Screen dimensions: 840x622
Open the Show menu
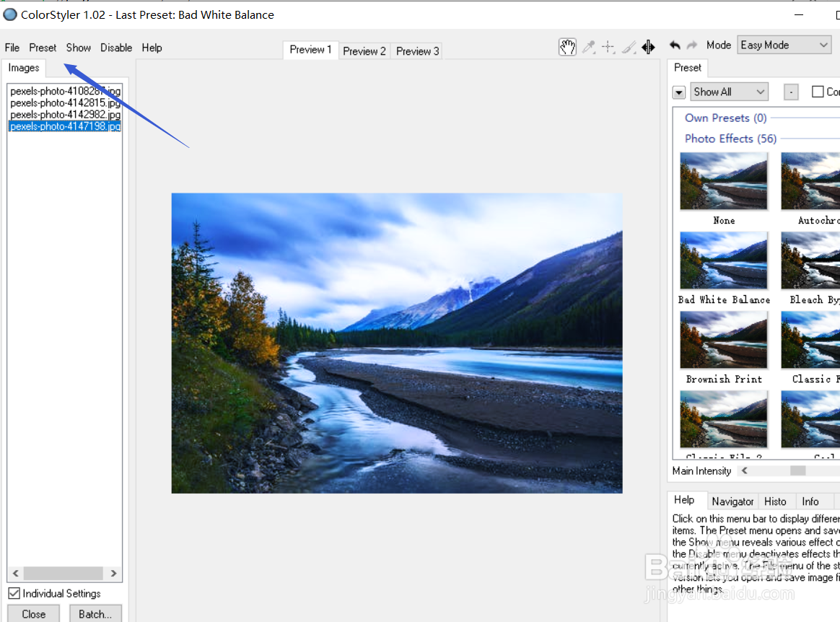click(x=78, y=48)
